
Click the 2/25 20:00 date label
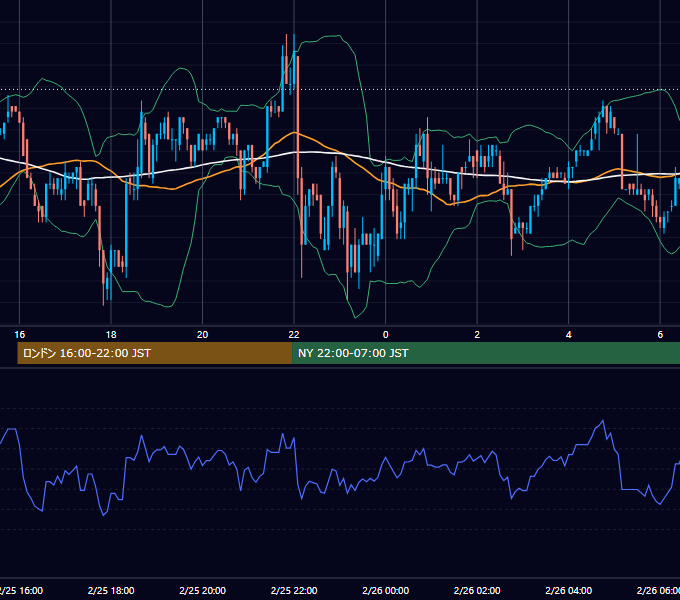[203, 590]
